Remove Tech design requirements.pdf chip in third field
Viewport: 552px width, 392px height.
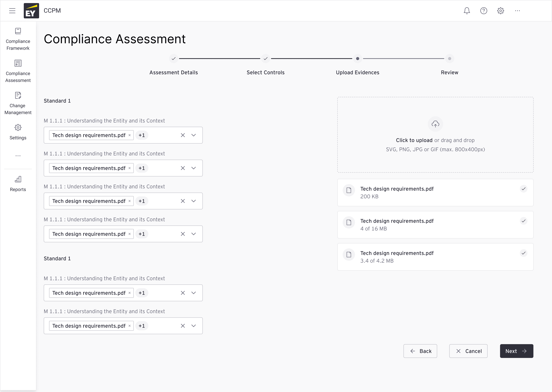pyautogui.click(x=130, y=201)
